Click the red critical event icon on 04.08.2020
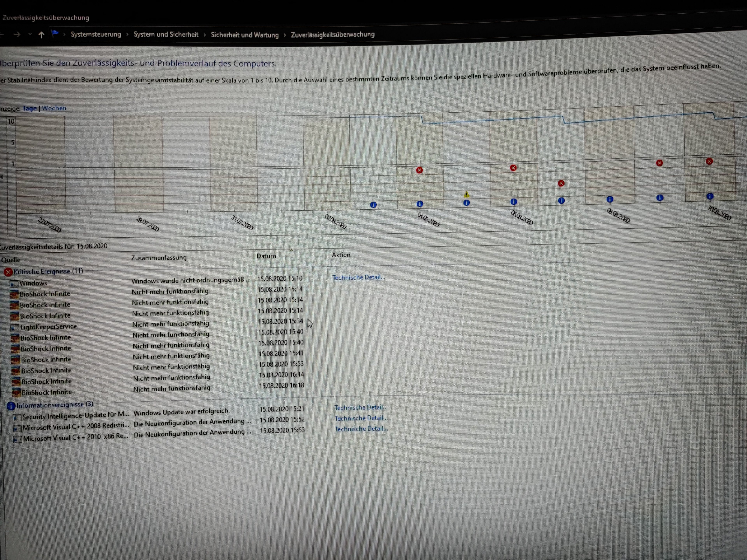The height and width of the screenshot is (560, 747). point(419,170)
